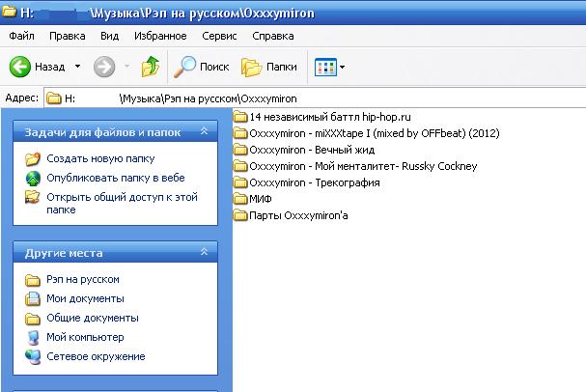586x392 pixels.
Task: Select folder Парты Oxxxymiron'a
Action: 298,215
